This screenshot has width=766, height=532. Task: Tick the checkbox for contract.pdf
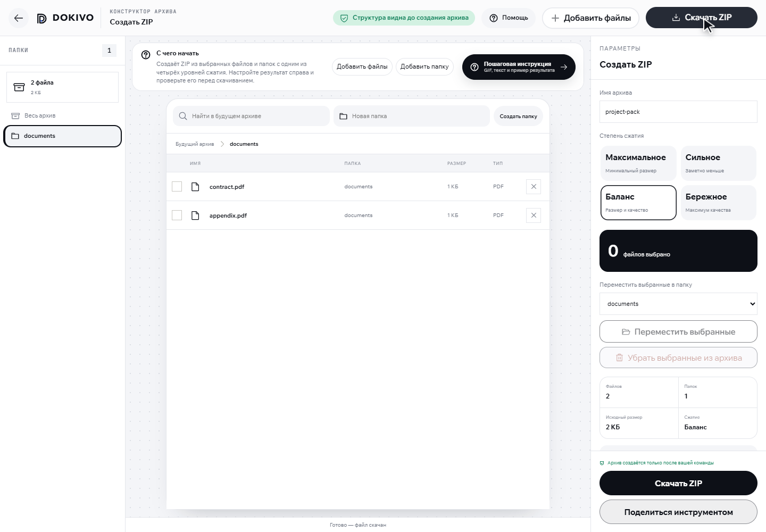[x=177, y=187]
